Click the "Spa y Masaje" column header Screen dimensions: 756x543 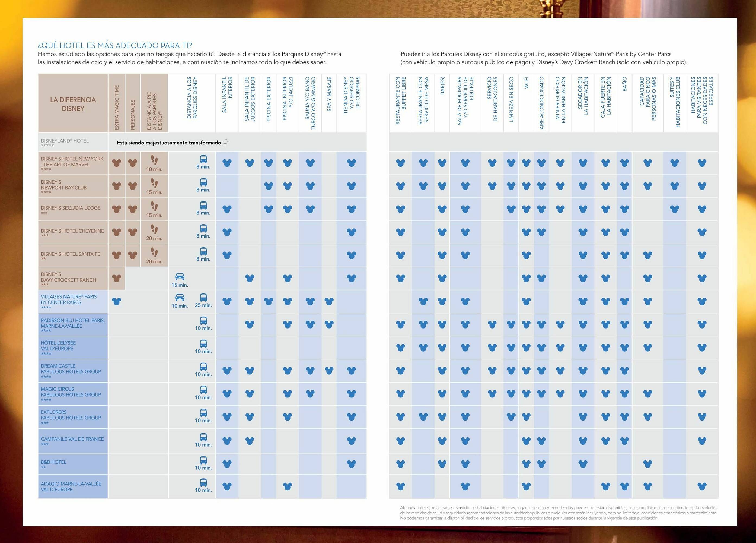click(329, 94)
